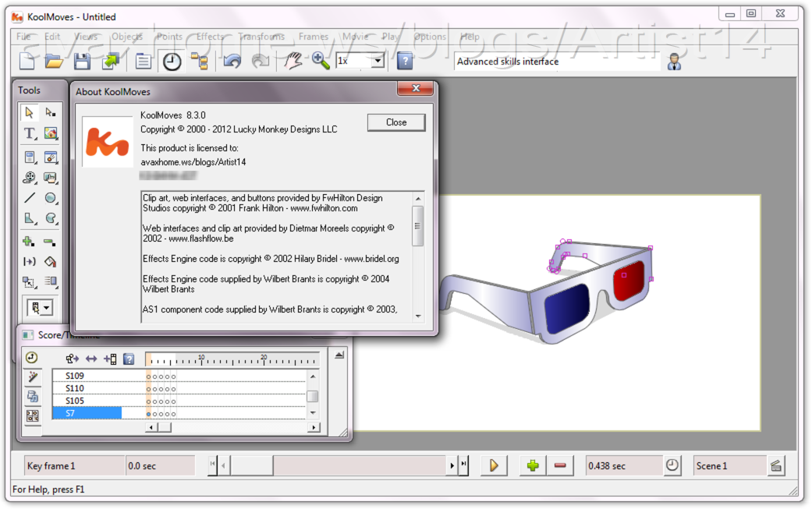The height and width of the screenshot is (509, 812).
Task: Open the properties list icon in toolbar
Action: coord(144,61)
